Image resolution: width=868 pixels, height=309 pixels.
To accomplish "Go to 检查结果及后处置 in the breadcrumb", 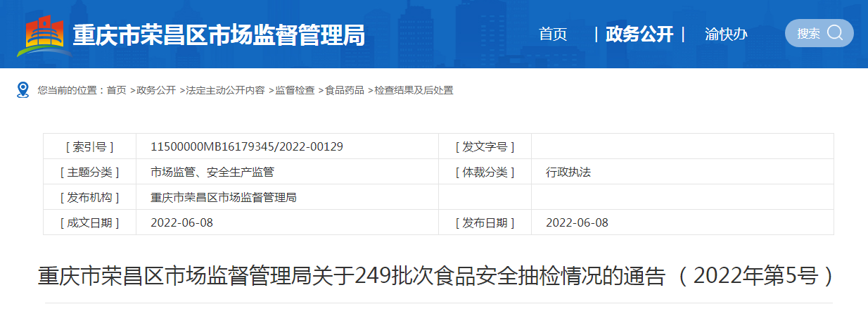I will click(x=414, y=90).
